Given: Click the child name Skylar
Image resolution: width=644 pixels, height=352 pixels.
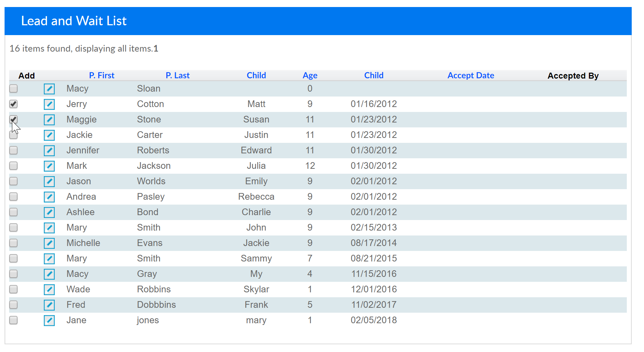Looking at the screenshot, I should coord(256,289).
